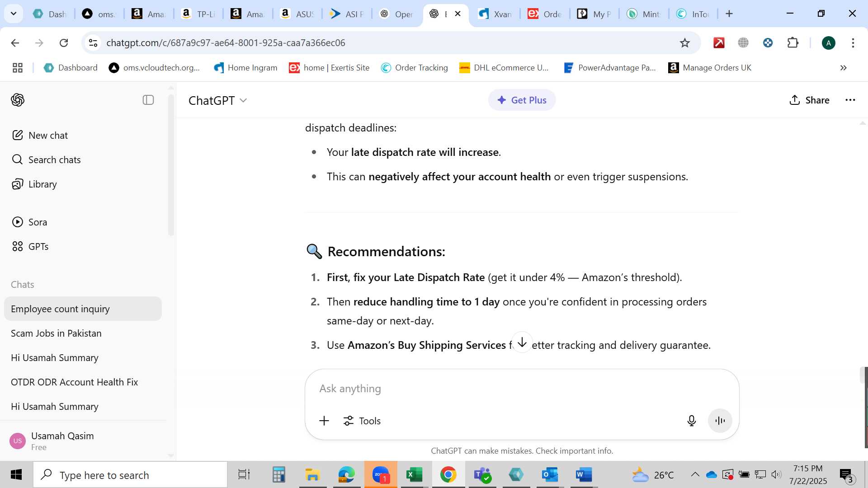Open home Exertis Site bookmark
The width and height of the screenshot is (868, 488).
[x=329, y=68]
